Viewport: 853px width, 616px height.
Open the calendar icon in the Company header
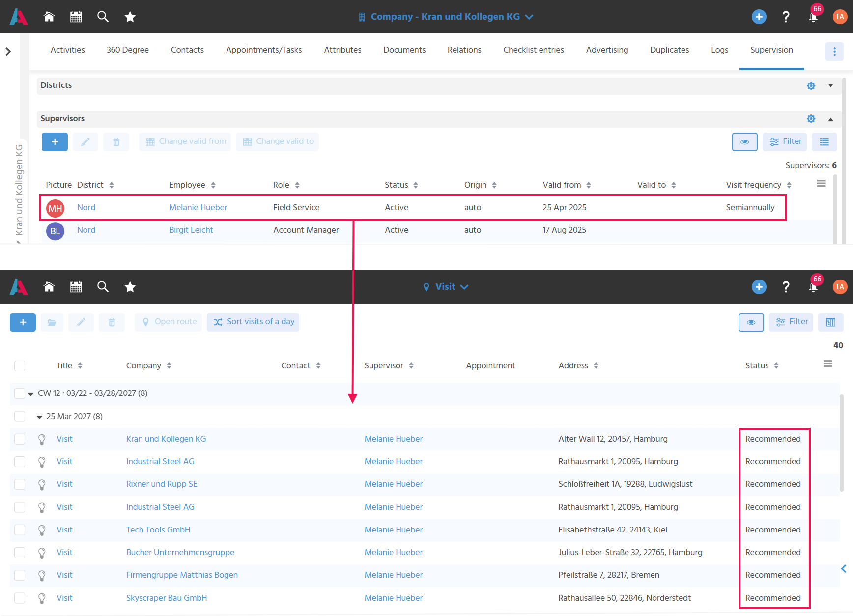[76, 17]
